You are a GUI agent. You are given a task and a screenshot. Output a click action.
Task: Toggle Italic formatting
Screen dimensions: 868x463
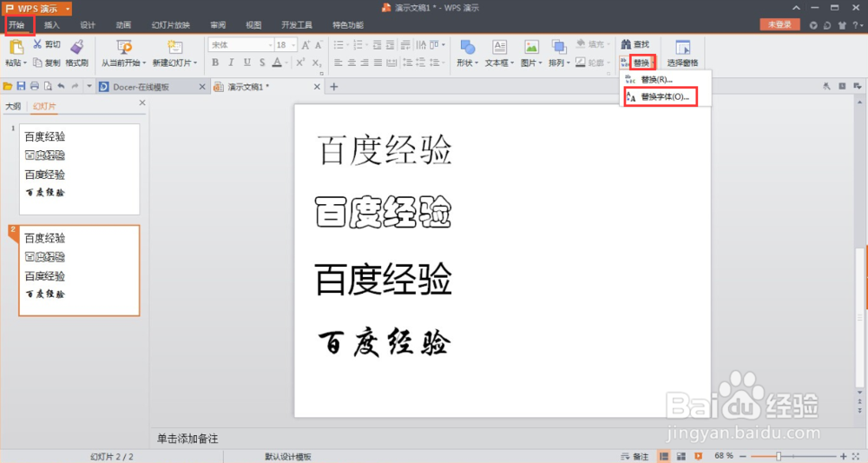tap(231, 63)
